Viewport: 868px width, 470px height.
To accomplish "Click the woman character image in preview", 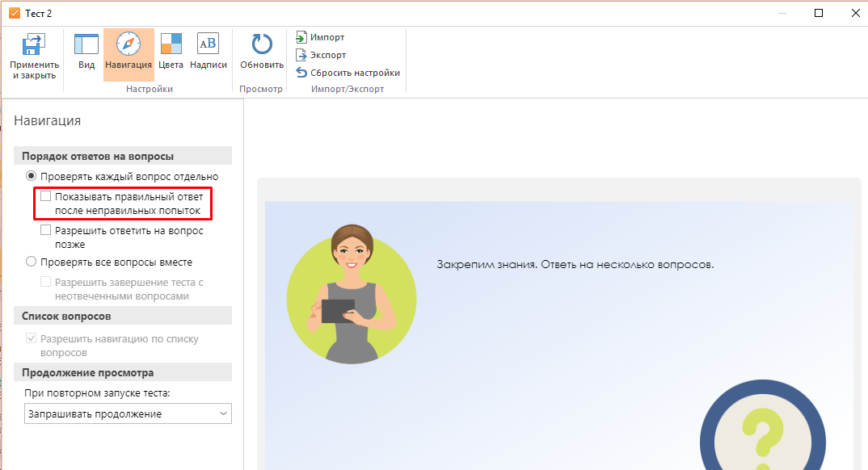I will 352,294.
